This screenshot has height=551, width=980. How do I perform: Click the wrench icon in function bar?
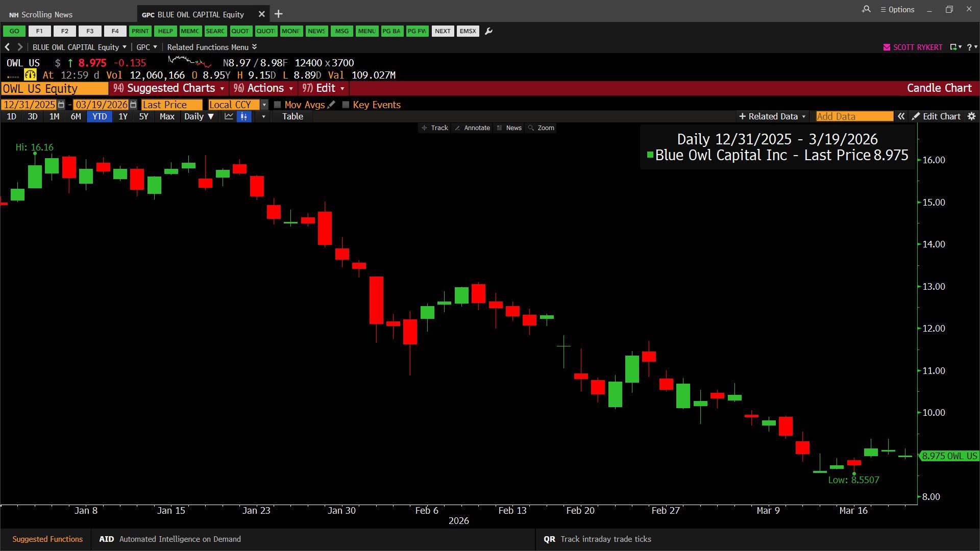tap(488, 31)
